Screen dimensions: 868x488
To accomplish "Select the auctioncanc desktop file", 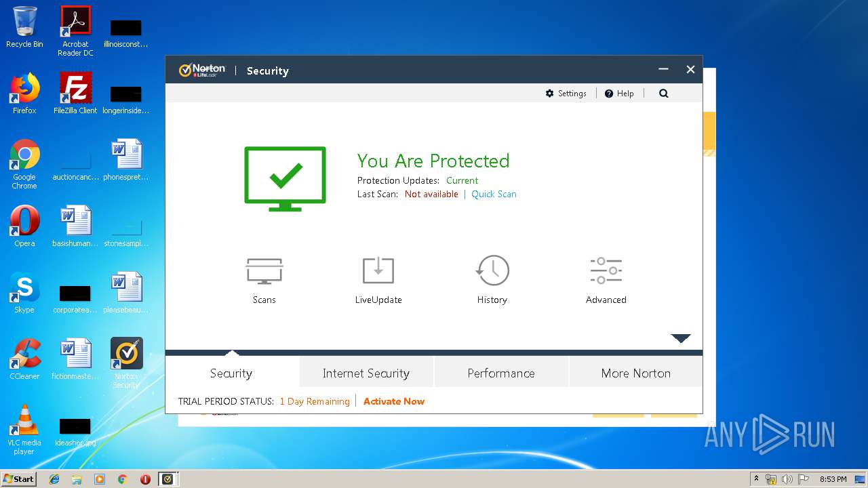I will coord(75,165).
